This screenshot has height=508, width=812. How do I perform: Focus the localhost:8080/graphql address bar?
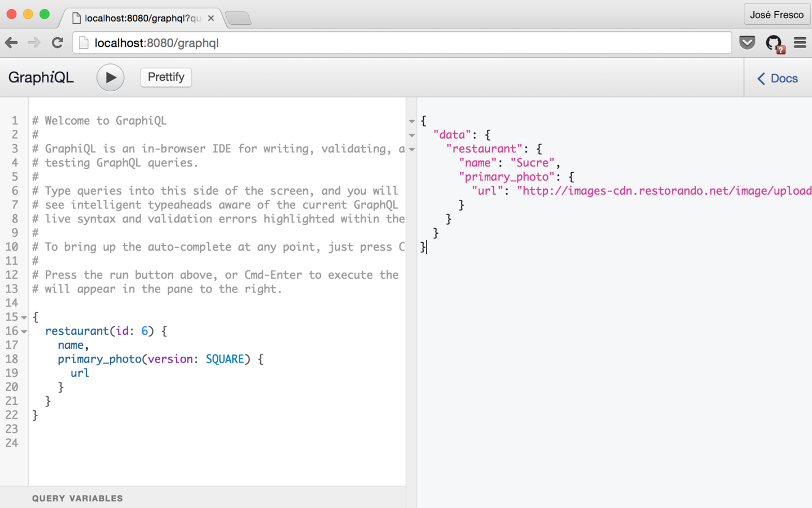402,43
